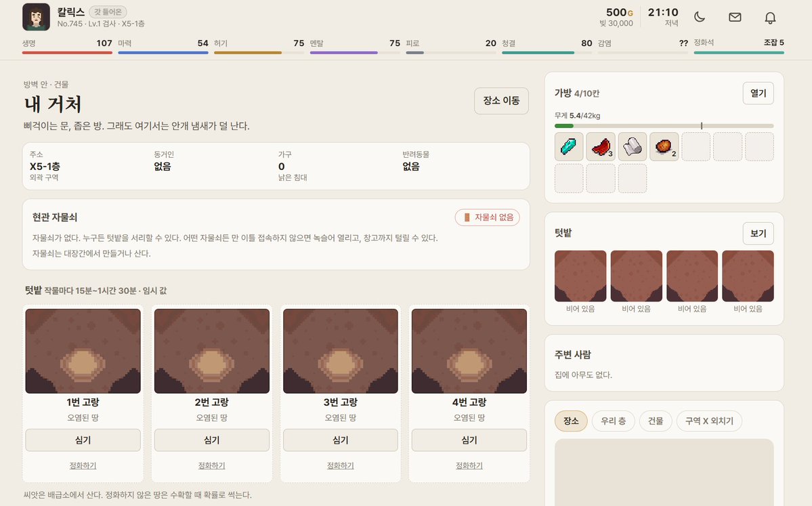
Task: Click the chat message area
Action: coord(664,472)
